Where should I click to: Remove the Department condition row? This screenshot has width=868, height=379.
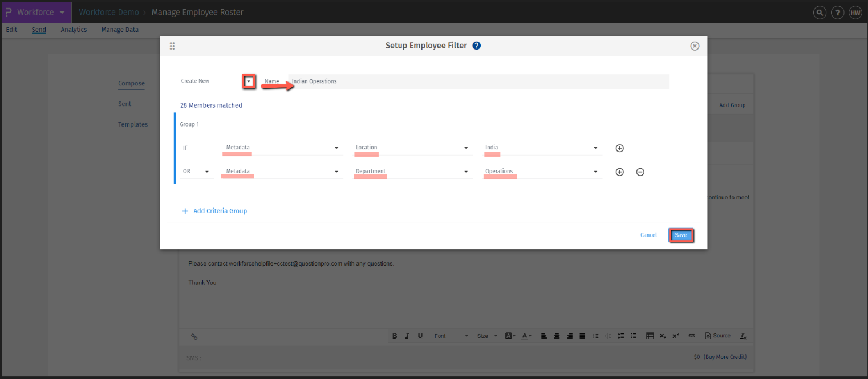point(640,171)
